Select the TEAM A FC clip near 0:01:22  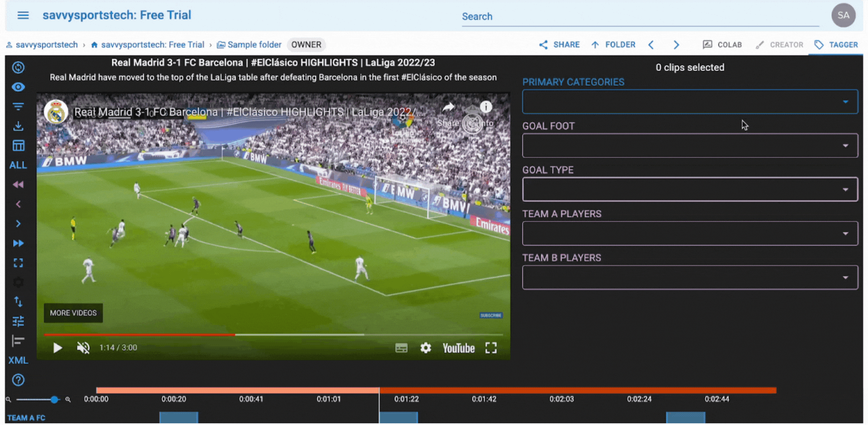[x=398, y=417]
